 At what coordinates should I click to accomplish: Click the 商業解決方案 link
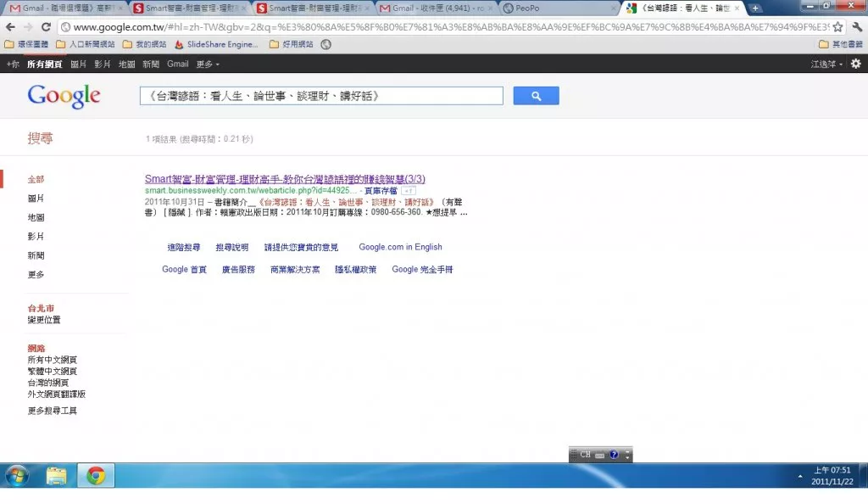[295, 270]
